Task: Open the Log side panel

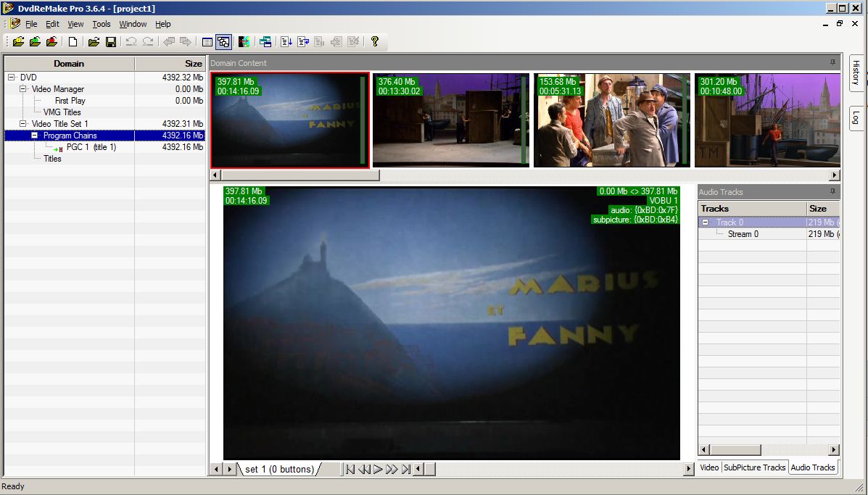Action: [x=856, y=117]
